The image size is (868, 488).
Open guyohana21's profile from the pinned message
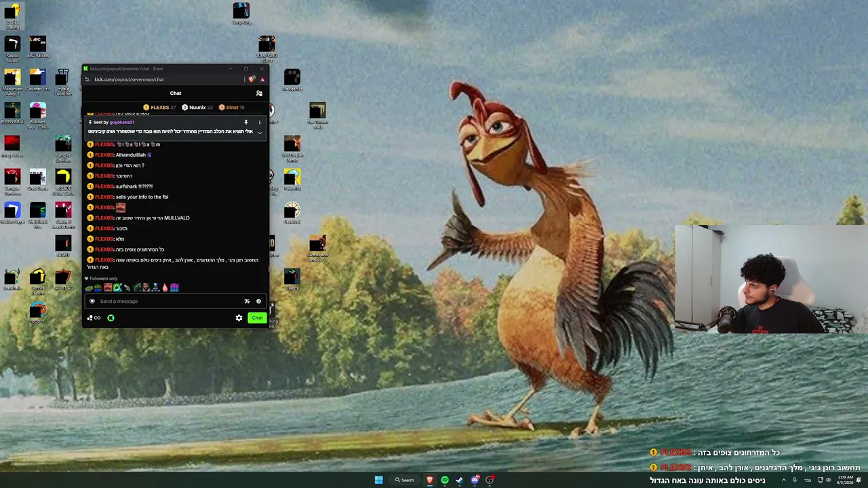tap(122, 123)
